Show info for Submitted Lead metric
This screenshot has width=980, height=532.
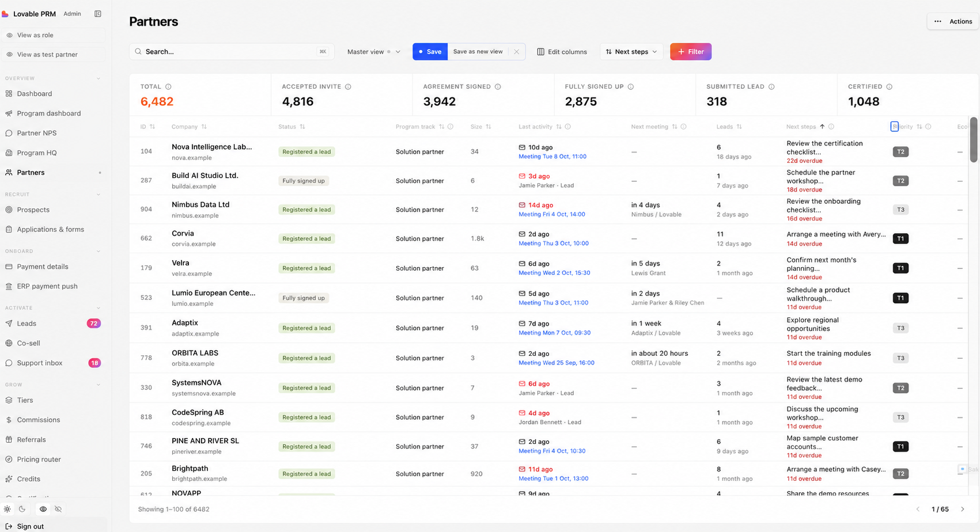(771, 87)
